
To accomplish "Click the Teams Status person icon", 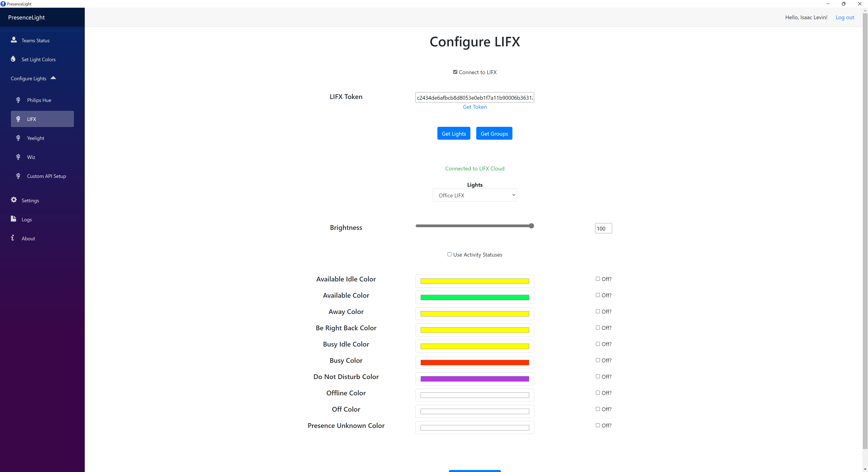I will coord(14,40).
